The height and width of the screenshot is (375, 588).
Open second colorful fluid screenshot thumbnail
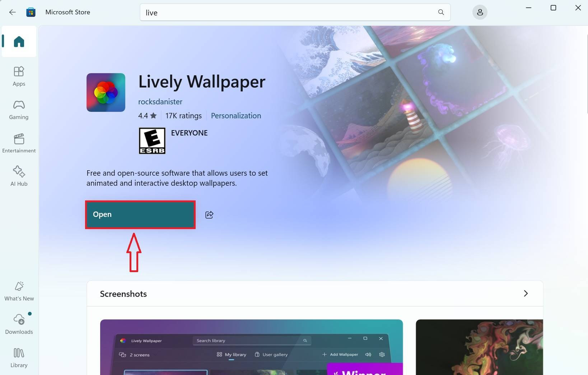coord(479,347)
